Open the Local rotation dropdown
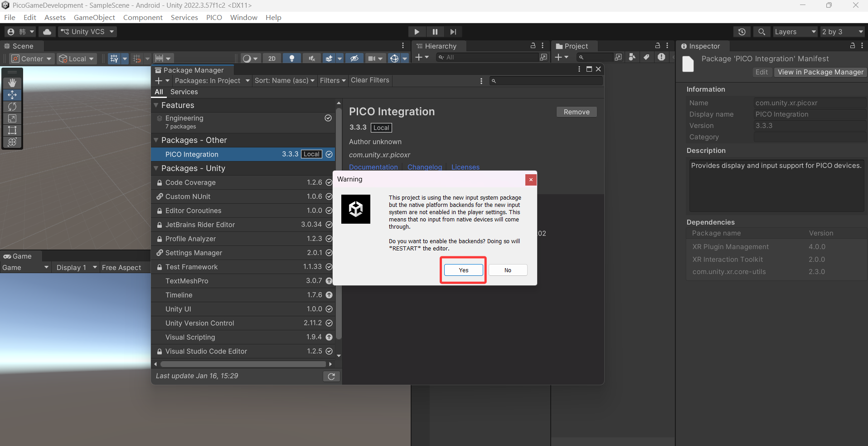 (77, 59)
